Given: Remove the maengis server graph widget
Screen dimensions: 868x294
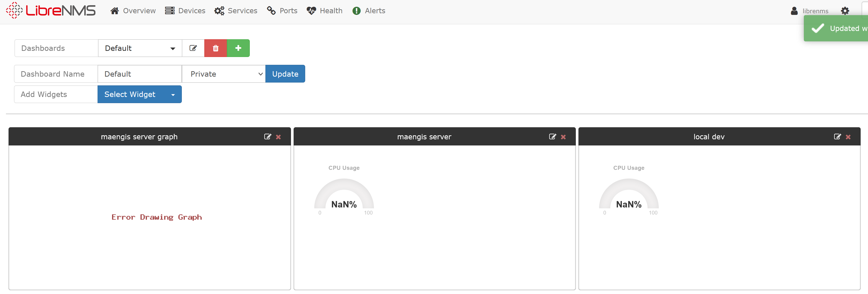Looking at the screenshot, I should (x=278, y=137).
